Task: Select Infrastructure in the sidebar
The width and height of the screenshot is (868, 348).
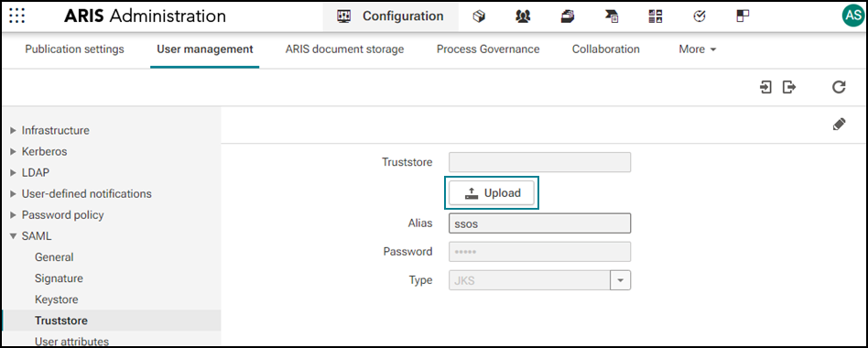Action: (x=55, y=131)
